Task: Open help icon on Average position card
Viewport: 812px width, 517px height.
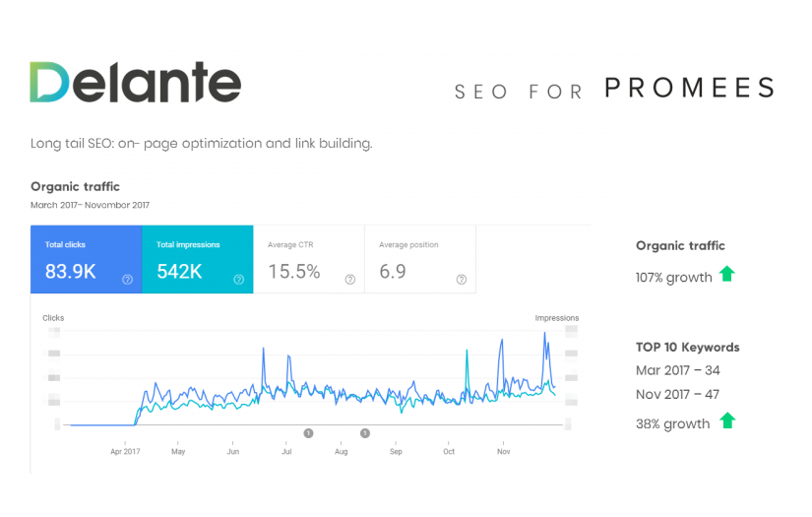Action: click(462, 280)
